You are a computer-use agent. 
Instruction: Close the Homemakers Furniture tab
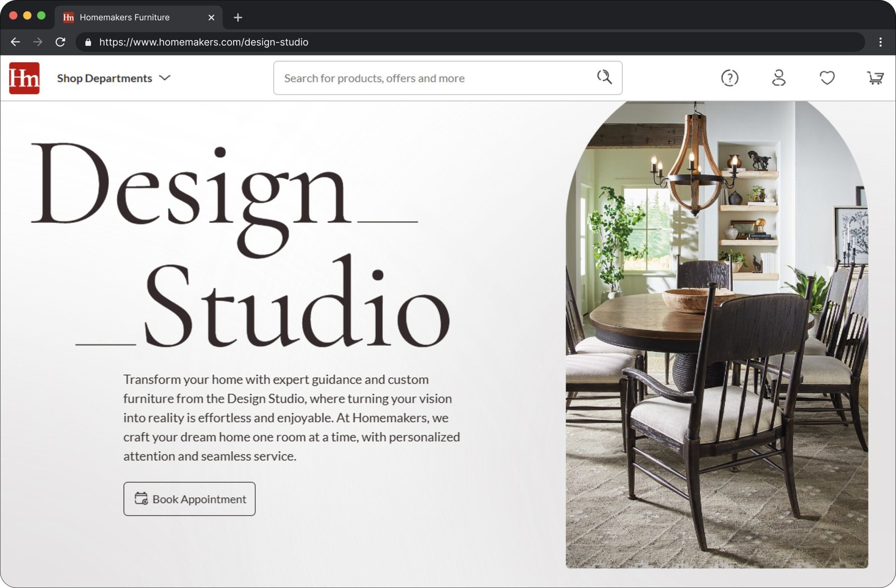[211, 17]
